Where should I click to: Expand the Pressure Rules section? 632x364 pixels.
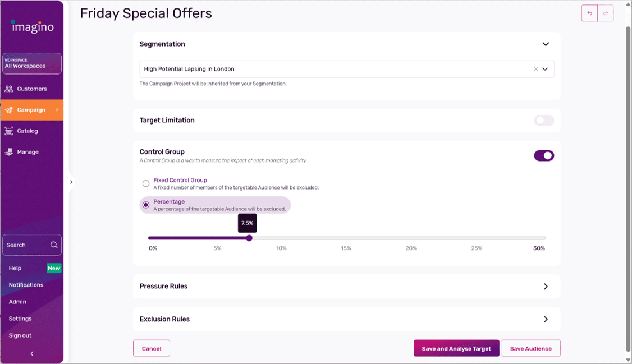546,286
